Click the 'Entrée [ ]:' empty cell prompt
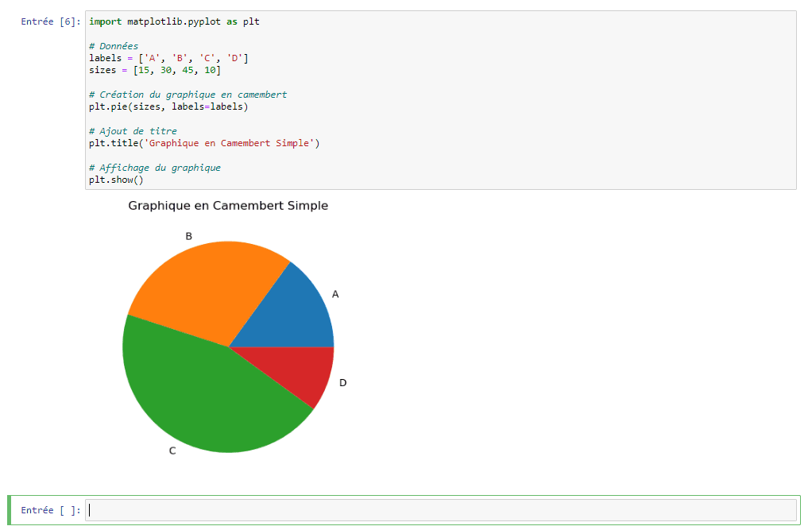Viewport: 812px width, 530px height. pos(51,510)
